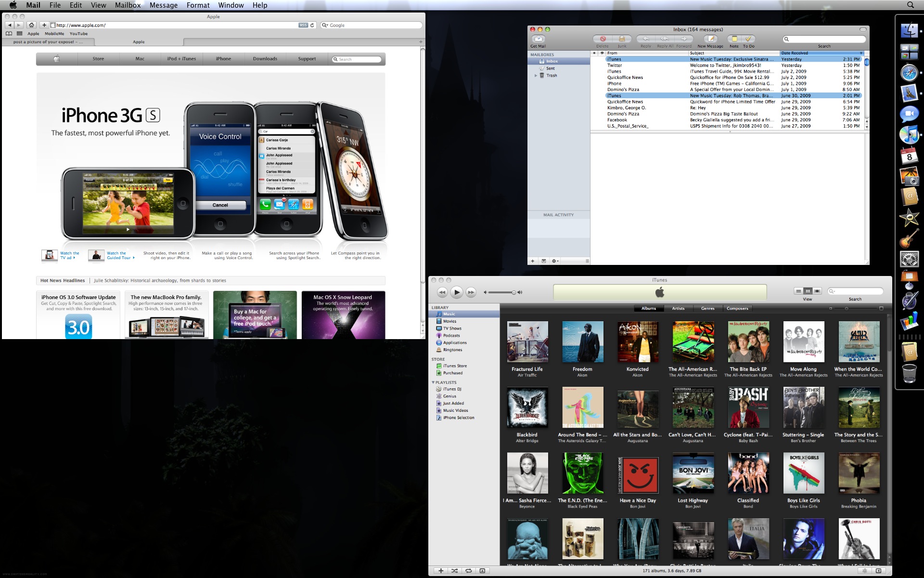Click Reply All icon in Mail toolbar
The image size is (924, 578).
[x=665, y=39]
